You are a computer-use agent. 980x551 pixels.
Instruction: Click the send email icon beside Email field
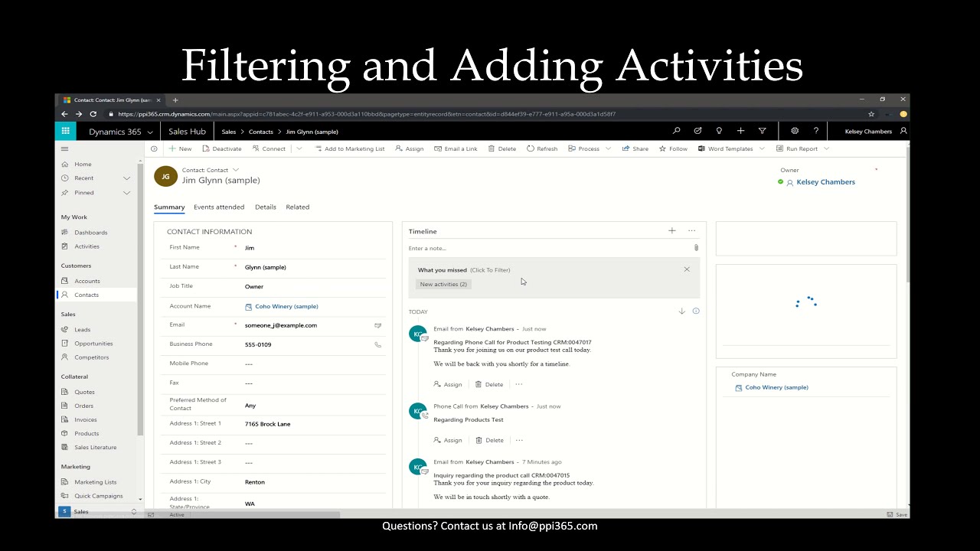[x=377, y=325]
